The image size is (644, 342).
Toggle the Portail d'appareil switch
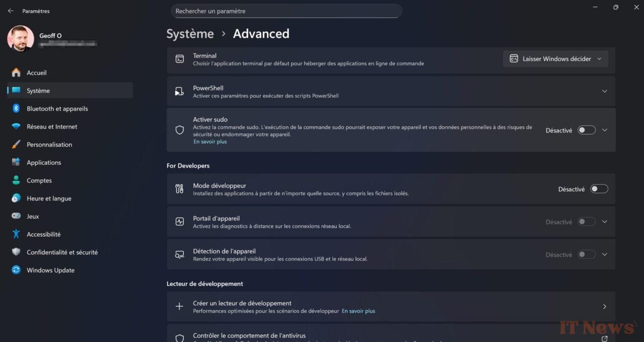point(586,222)
